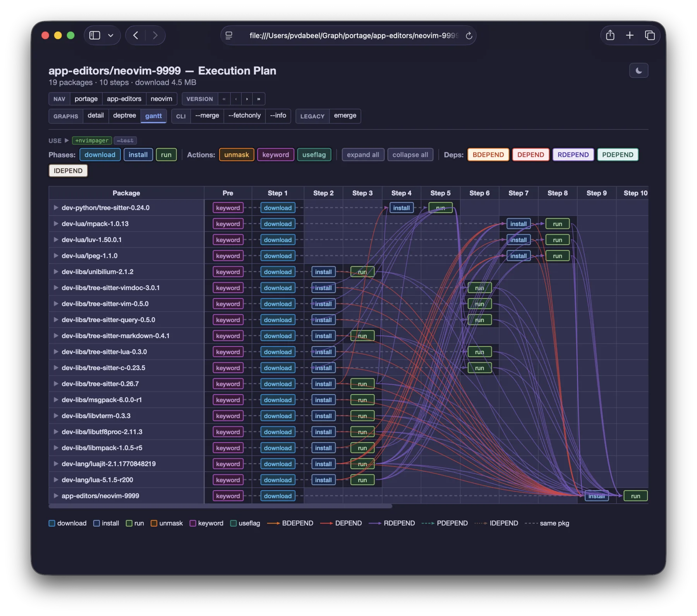
Task: Reload the page with the refresh icon
Action: 469,36
